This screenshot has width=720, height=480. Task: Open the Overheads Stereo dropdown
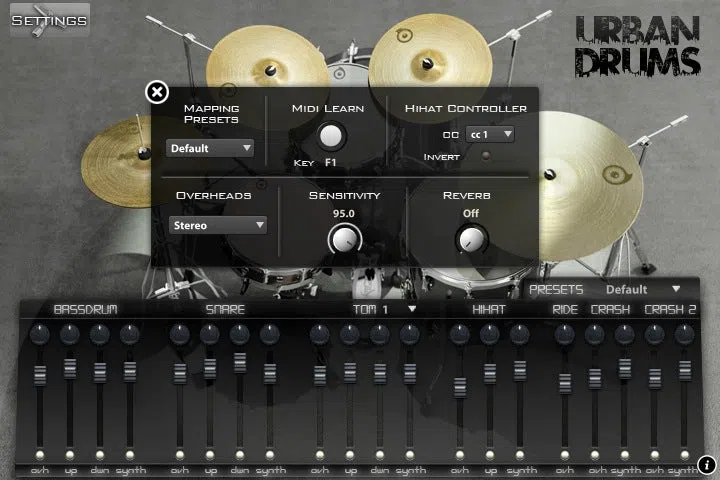coord(218,226)
